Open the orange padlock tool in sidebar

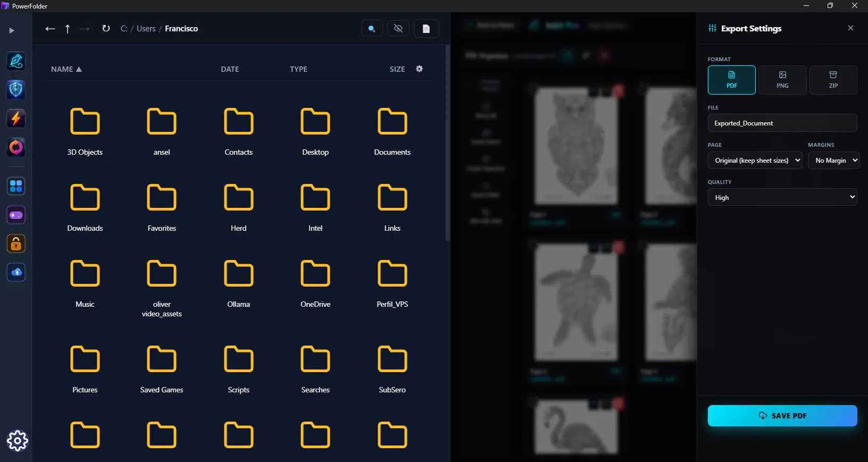click(x=16, y=244)
